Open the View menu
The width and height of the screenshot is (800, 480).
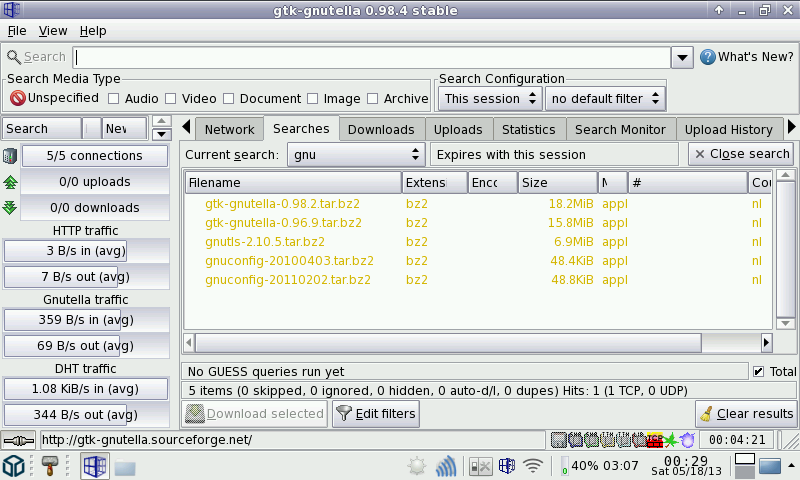52,31
